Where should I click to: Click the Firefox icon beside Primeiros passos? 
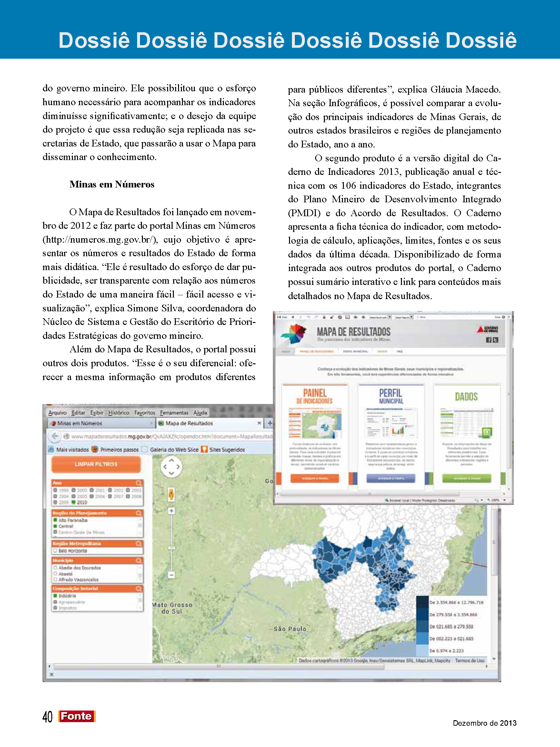95,449
